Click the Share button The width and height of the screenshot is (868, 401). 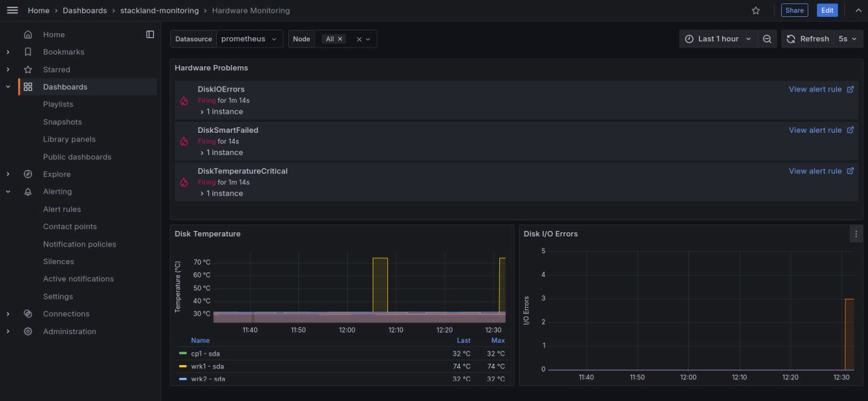point(794,10)
